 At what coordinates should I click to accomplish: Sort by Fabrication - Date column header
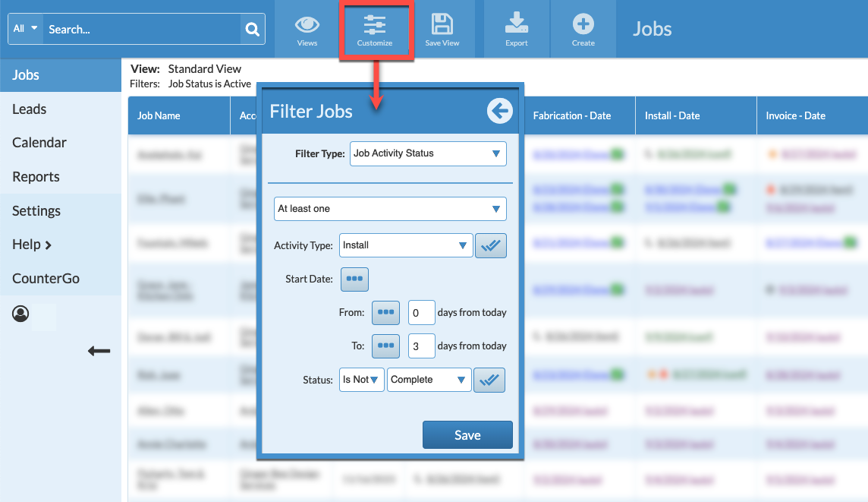pos(580,115)
